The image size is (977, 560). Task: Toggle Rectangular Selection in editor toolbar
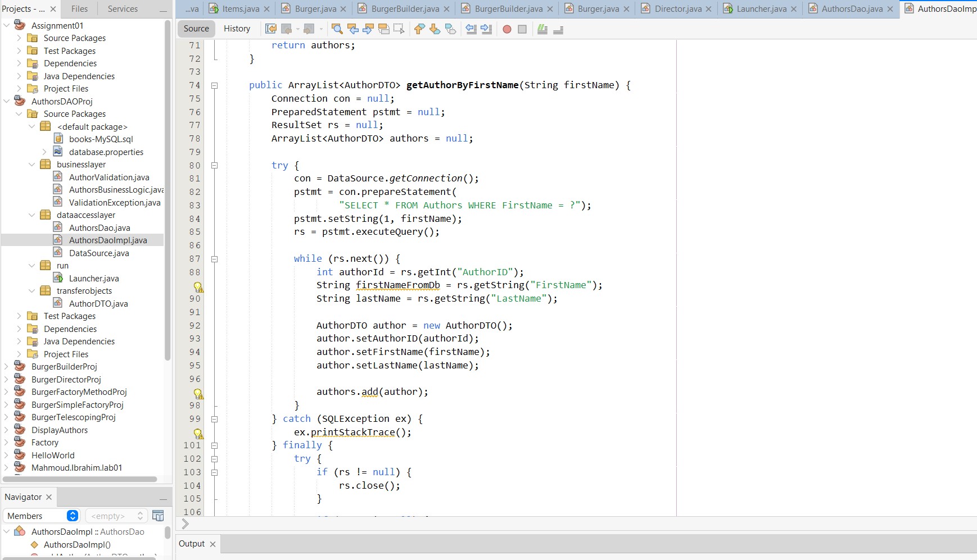click(399, 29)
